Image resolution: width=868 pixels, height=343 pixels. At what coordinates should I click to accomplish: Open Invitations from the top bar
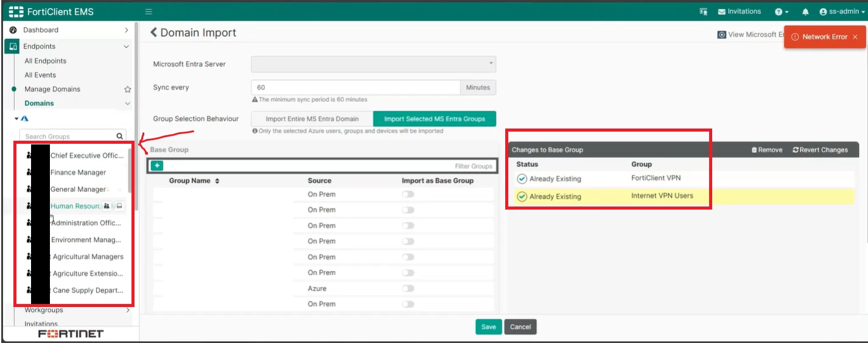click(740, 12)
